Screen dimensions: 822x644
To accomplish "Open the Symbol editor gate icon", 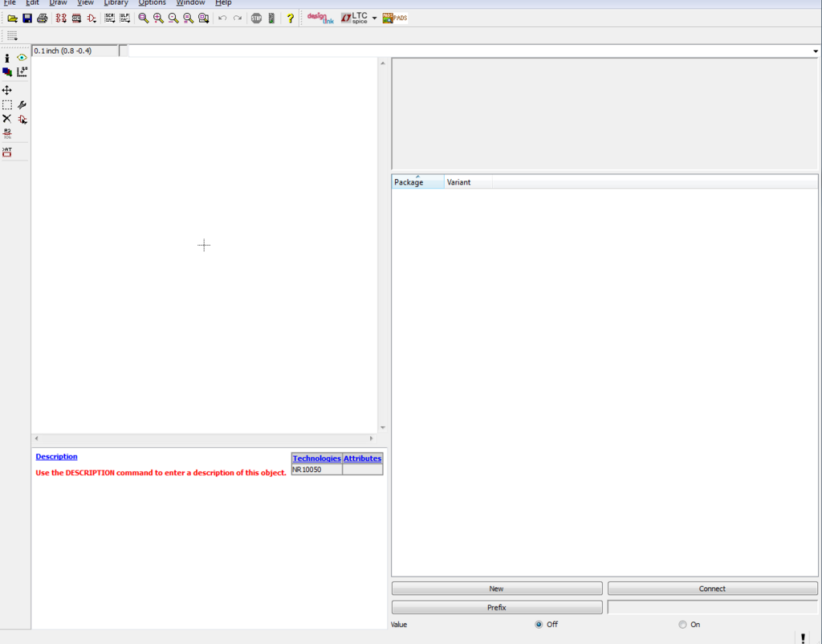I will tap(92, 18).
